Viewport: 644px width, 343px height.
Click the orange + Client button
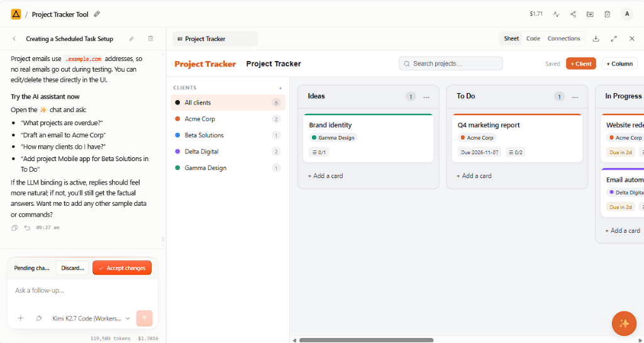coord(580,64)
